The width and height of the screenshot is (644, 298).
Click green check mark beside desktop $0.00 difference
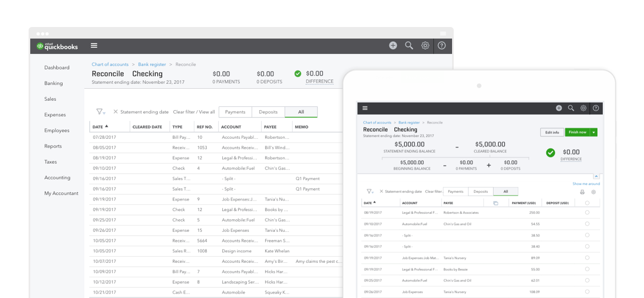(x=298, y=74)
